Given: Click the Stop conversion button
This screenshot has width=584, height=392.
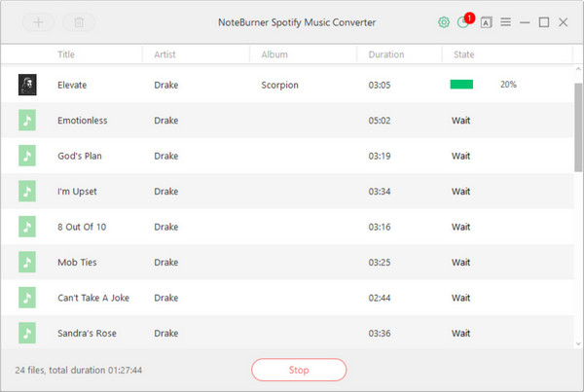Looking at the screenshot, I should click(x=299, y=370).
